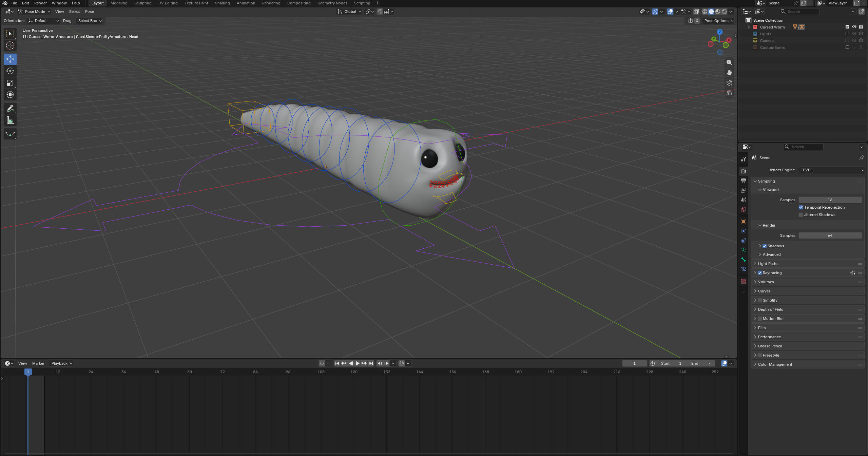This screenshot has height=456, width=868.
Task: Select the Measure tool
Action: coord(10,120)
